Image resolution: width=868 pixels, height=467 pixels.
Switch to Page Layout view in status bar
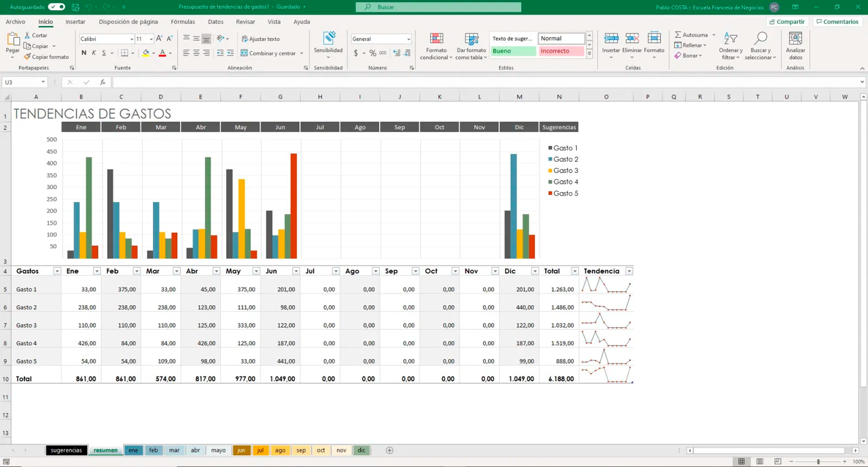[x=760, y=462]
